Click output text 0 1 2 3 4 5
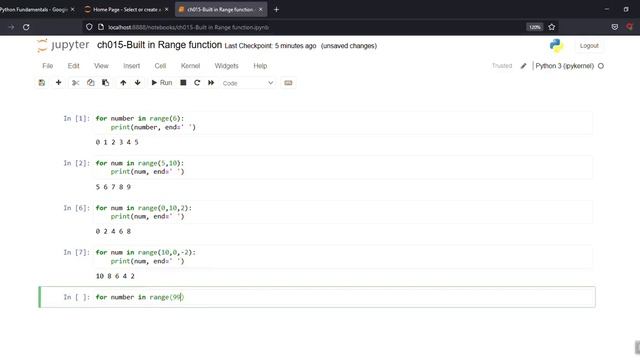The width and height of the screenshot is (640, 360). pyautogui.click(x=117, y=142)
